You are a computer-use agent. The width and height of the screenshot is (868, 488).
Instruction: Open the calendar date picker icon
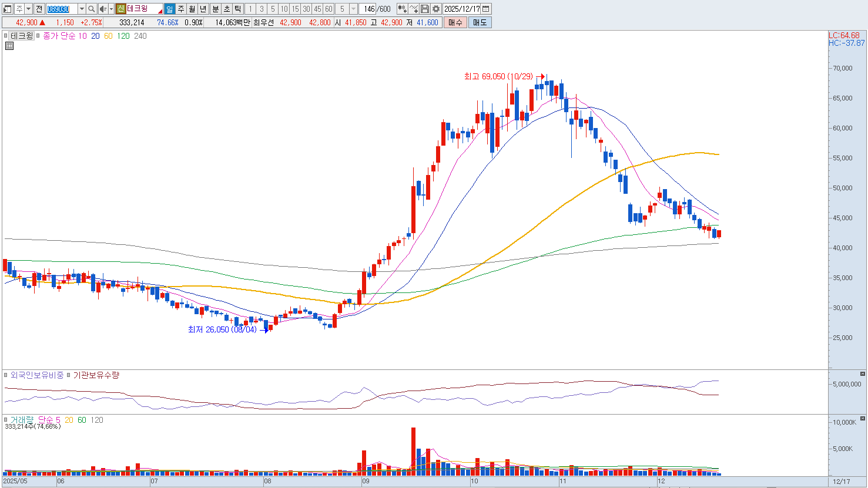[486, 9]
